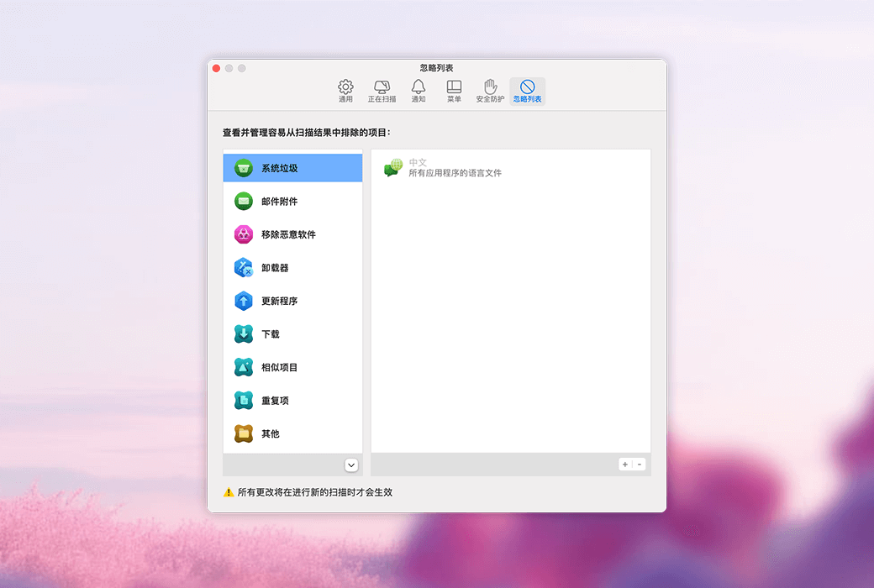Screen dimensions: 874x588
Task: Select the 下载 label in list
Action: 271,333
